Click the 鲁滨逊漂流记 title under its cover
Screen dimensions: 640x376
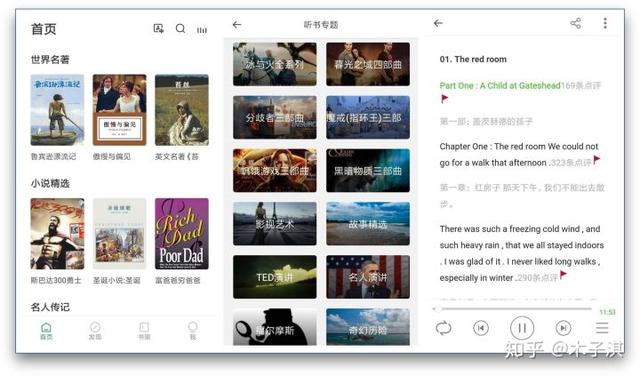coord(53,156)
